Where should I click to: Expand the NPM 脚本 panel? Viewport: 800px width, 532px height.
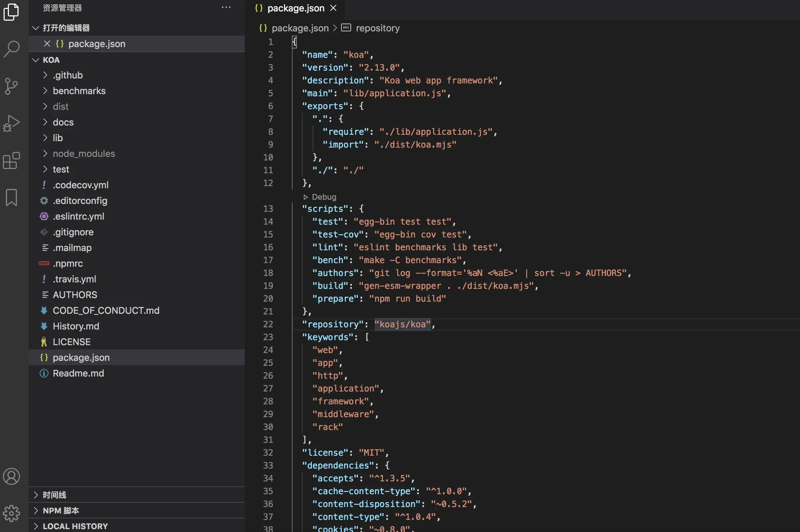61,511
